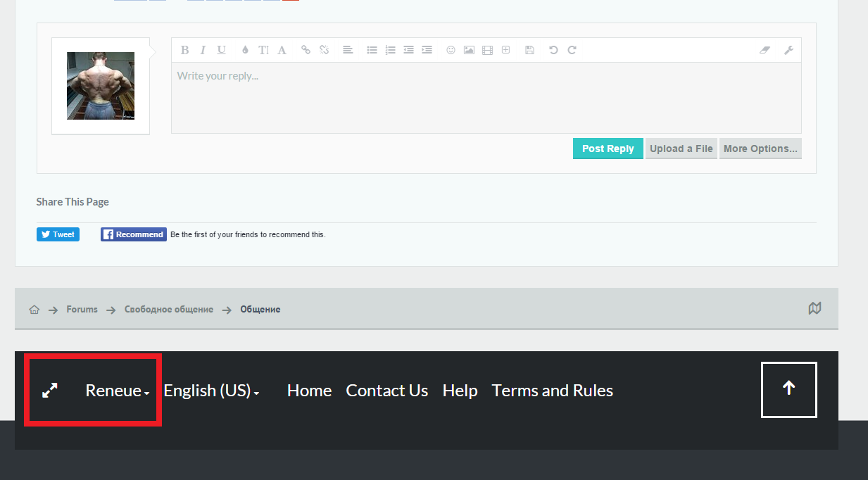The width and height of the screenshot is (868, 480).
Task: Toggle underline formatting
Action: coord(221,50)
